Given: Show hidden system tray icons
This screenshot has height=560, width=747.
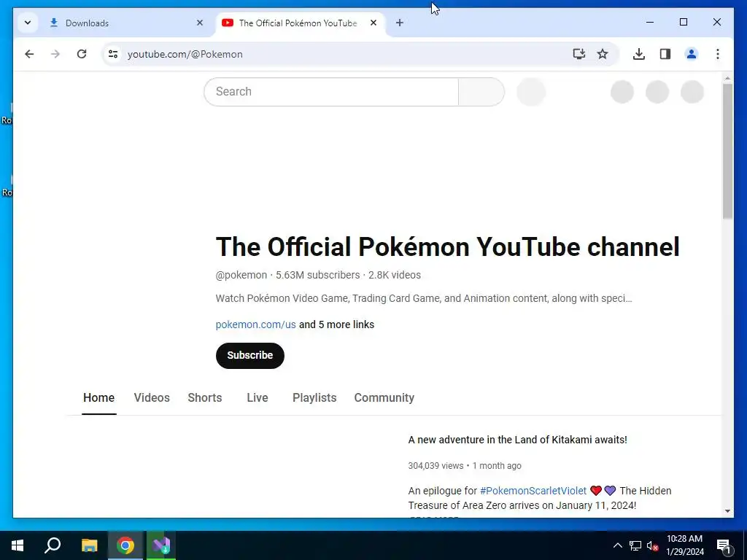Looking at the screenshot, I should pos(617,545).
